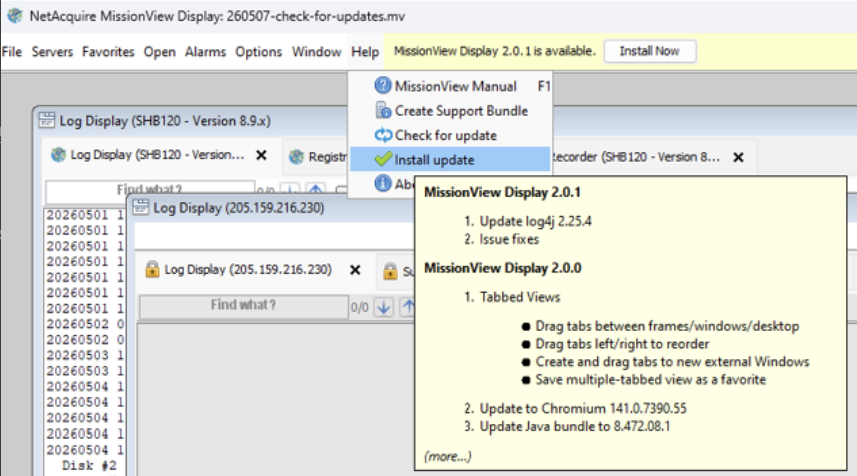Image resolution: width=857 pixels, height=476 pixels.
Task: Click Log Display (SHB120 - Version 8.9.x) window icon
Action: click(x=47, y=120)
